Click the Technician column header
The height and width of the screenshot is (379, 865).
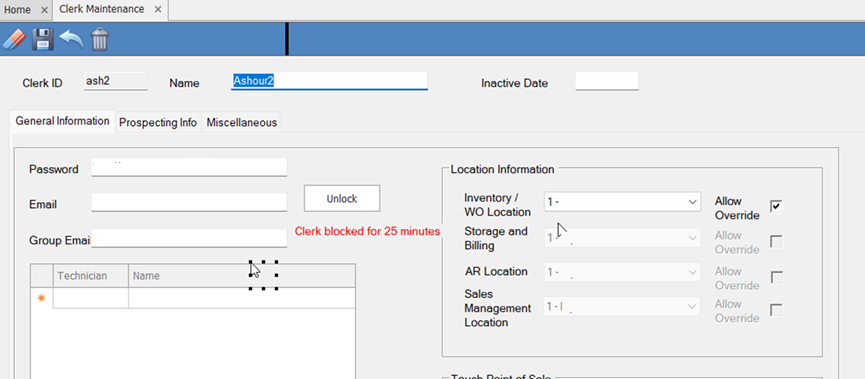coord(91,276)
